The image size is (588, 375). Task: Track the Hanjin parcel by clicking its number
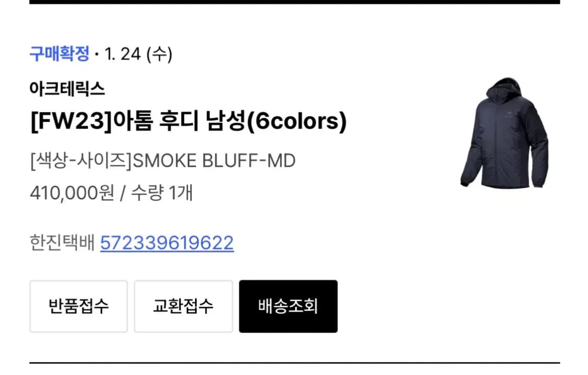coord(166,242)
